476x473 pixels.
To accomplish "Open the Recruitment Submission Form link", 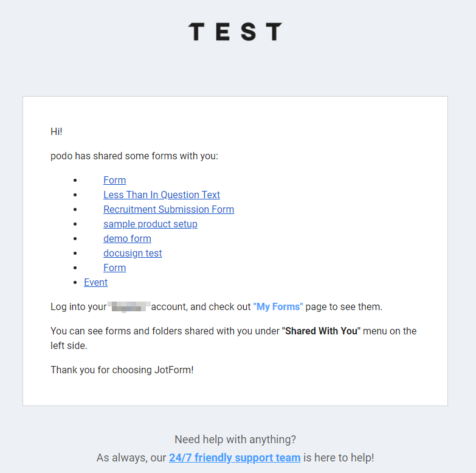I will coord(168,209).
